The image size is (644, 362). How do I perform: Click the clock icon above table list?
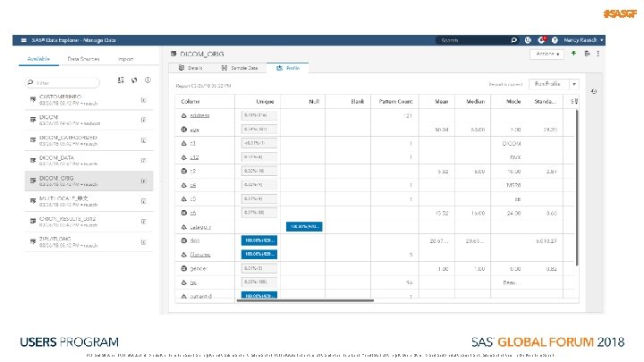pyautogui.click(x=148, y=80)
